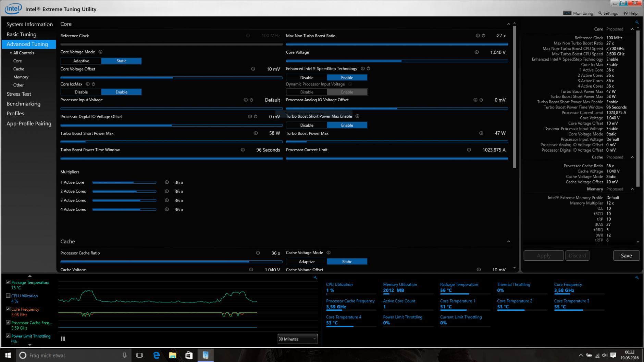Show info for Core Voltage Offset
Viewport: 644px width, 362px height.
point(253,69)
